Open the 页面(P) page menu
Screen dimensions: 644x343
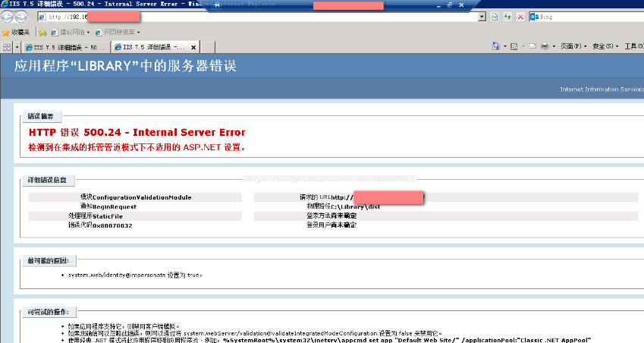573,46
